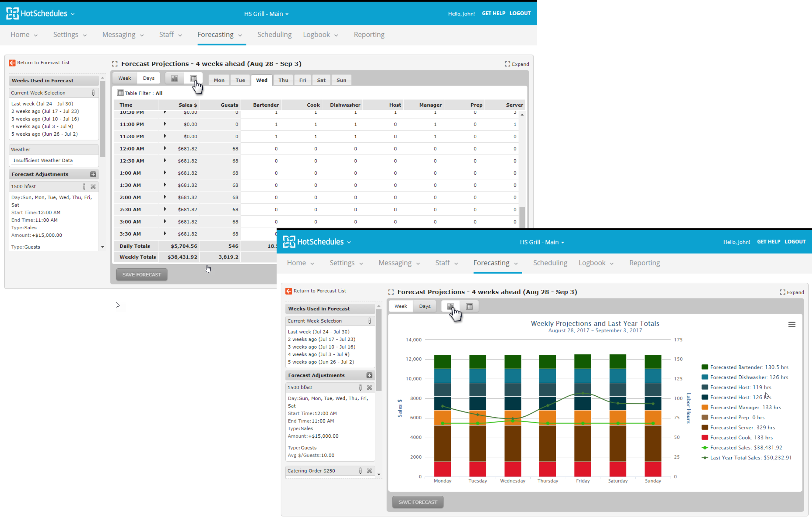This screenshot has height=532, width=812.
Task: Open HS Grill - Main location dropdown, upper header
Action: 266,14
